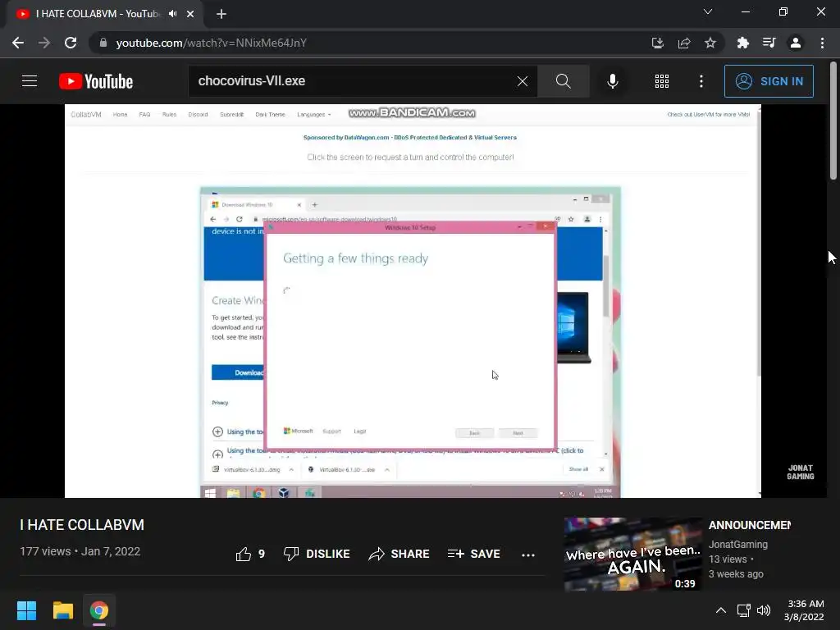Click the JONAT GAMING channel watermark
The image size is (840, 630).
(x=801, y=472)
